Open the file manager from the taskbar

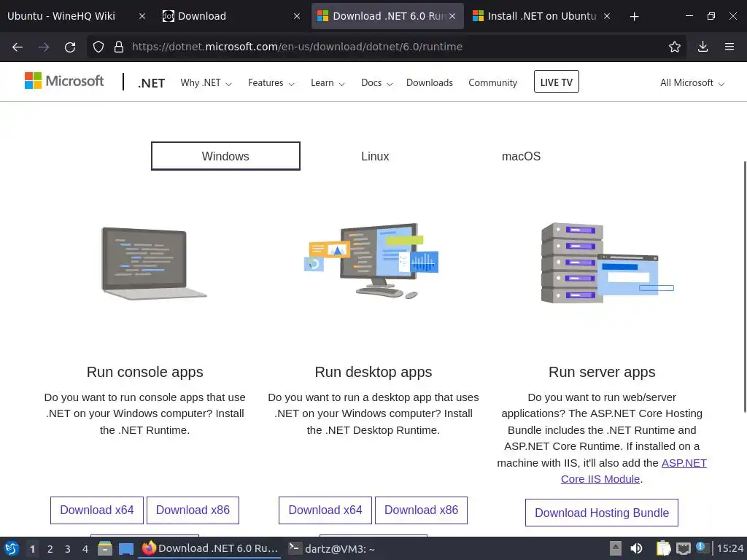coord(105,548)
